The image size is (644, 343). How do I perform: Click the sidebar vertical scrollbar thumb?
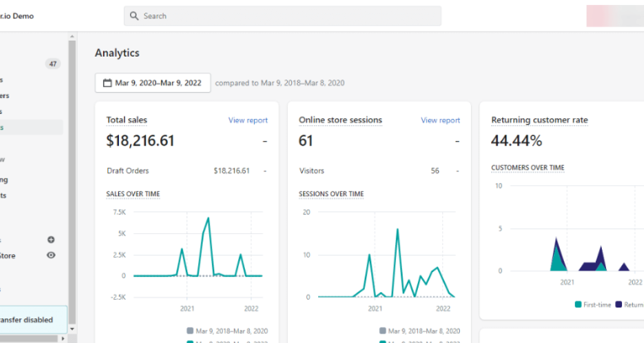pos(72,169)
